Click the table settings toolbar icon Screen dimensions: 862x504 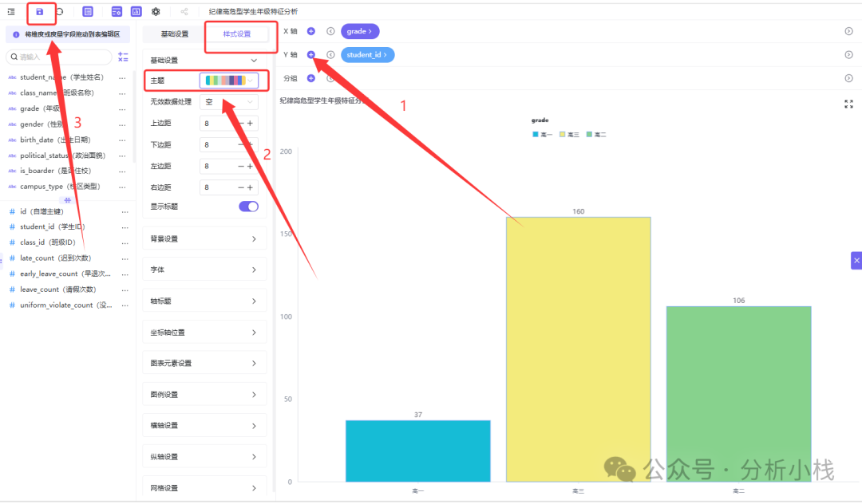click(117, 11)
